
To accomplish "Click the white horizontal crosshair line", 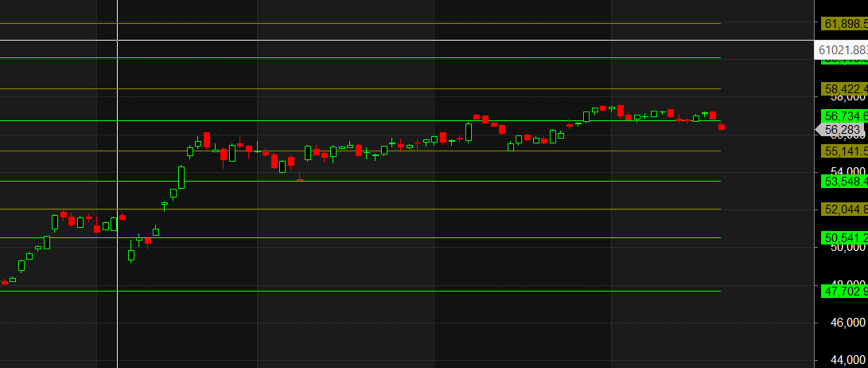I will (x=398, y=40).
